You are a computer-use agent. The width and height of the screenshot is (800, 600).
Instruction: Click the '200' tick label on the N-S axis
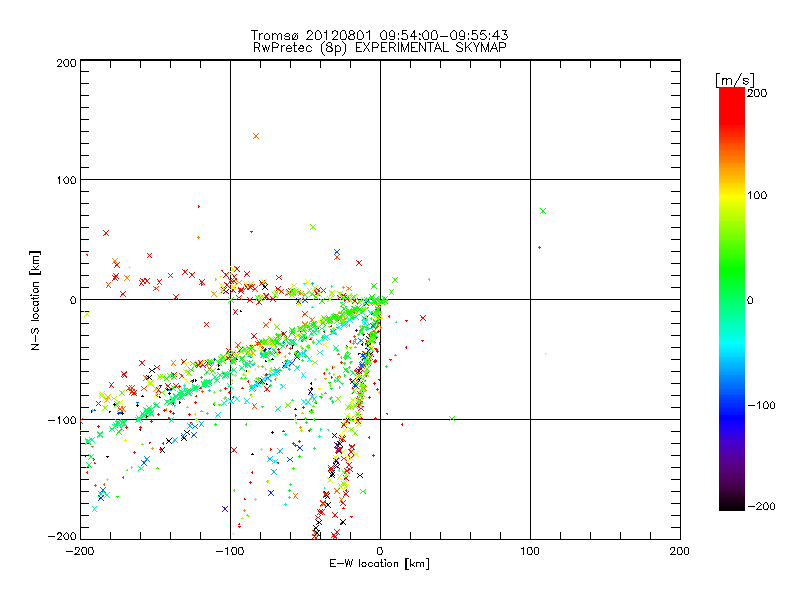67,63
